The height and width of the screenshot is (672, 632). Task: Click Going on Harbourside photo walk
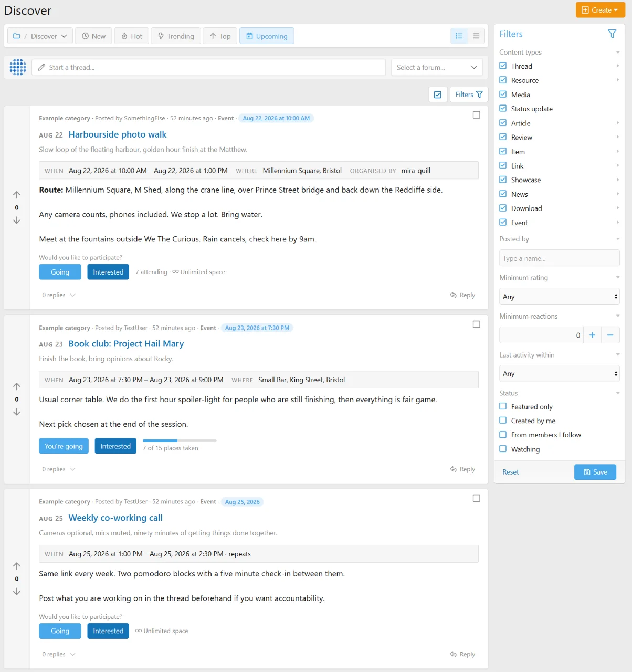60,272
